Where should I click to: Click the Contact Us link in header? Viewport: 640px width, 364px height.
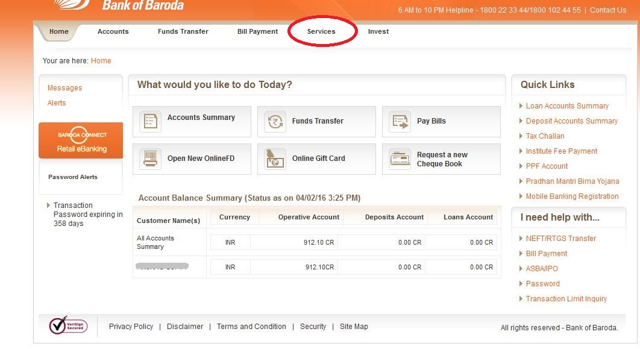click(607, 10)
